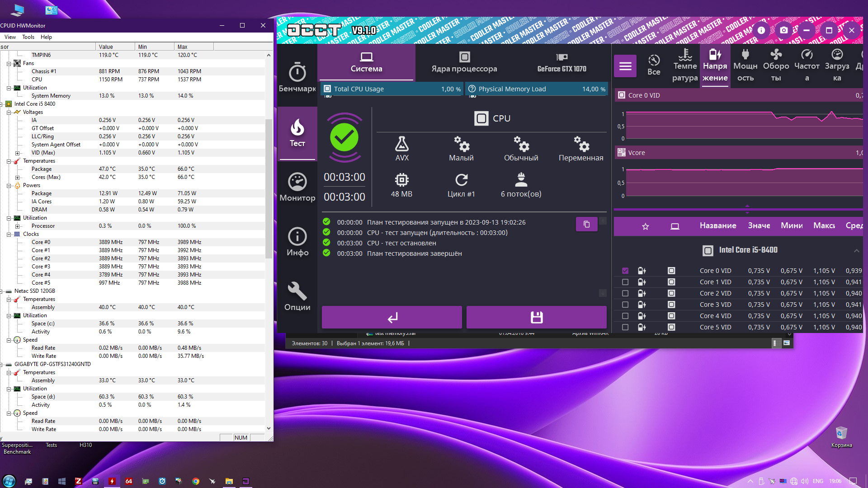Take a screenshot with camera icon
This screenshot has width=868, height=488.
coord(784,30)
